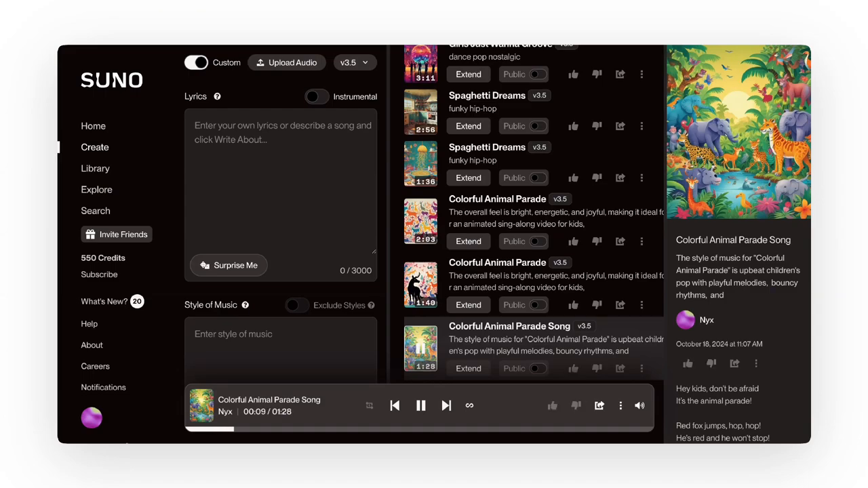
Task: Open the Style of Music help icon
Action: [x=245, y=305]
